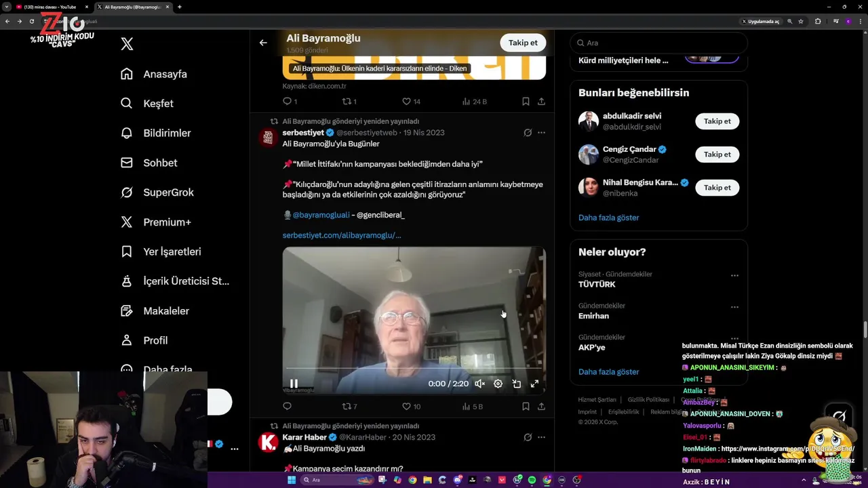Click the Ara search field on X
Image resolution: width=868 pixels, height=488 pixels.
[658, 43]
